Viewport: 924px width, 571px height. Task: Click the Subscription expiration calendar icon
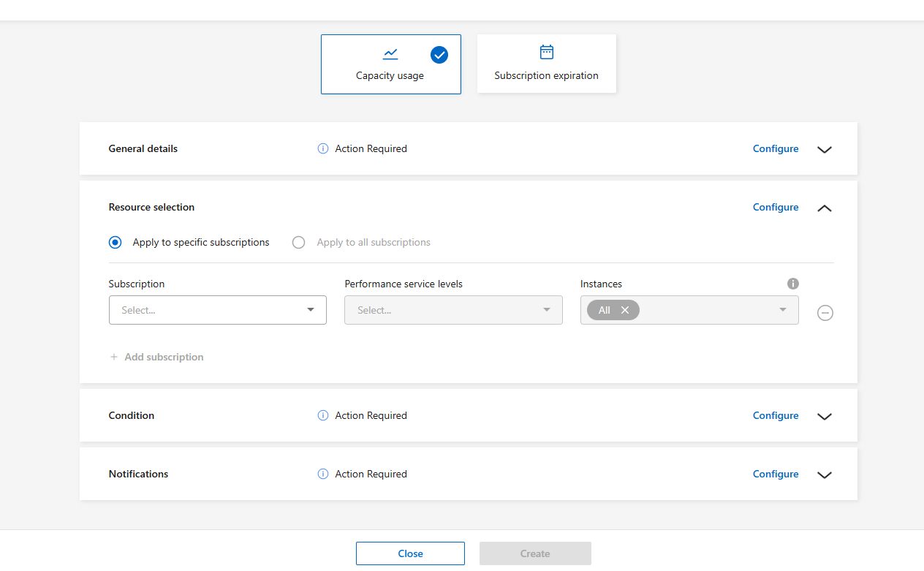546,52
